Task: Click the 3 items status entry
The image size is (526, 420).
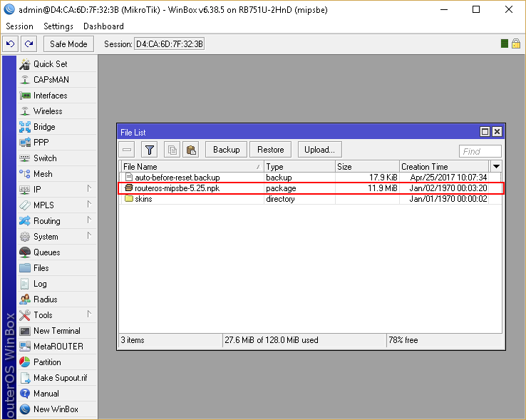Action: pyautogui.click(x=170, y=340)
